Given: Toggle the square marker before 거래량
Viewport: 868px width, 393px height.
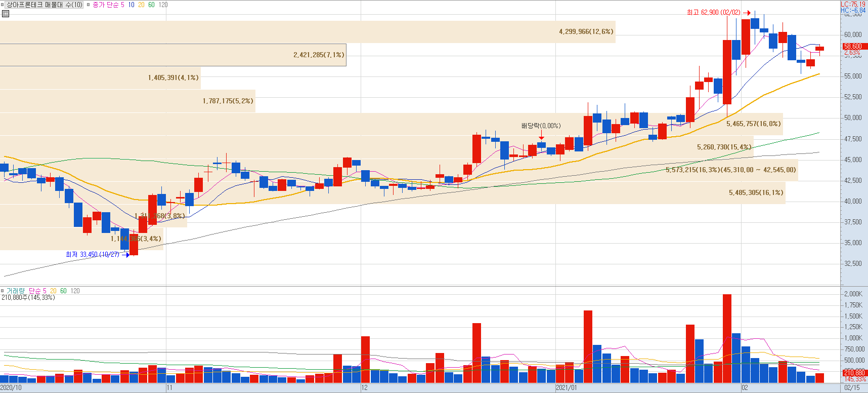Looking at the screenshot, I should point(3,291).
